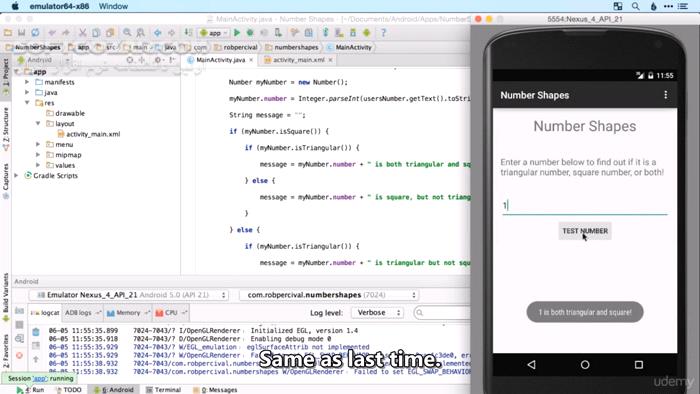This screenshot has height=394, width=700.
Task: Click the Project panel gear settings icon
Action: (157, 60)
